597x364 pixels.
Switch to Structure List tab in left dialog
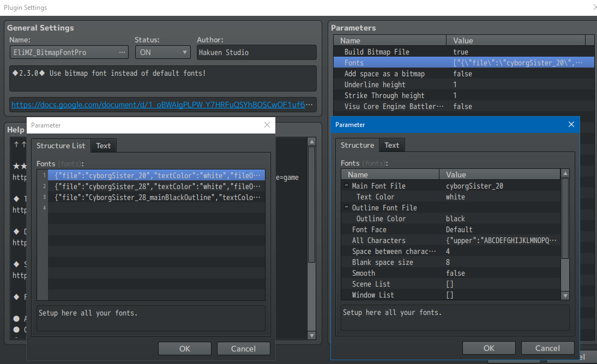61,145
